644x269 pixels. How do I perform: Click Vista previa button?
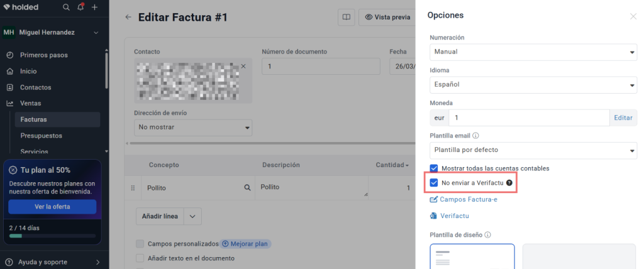(387, 17)
